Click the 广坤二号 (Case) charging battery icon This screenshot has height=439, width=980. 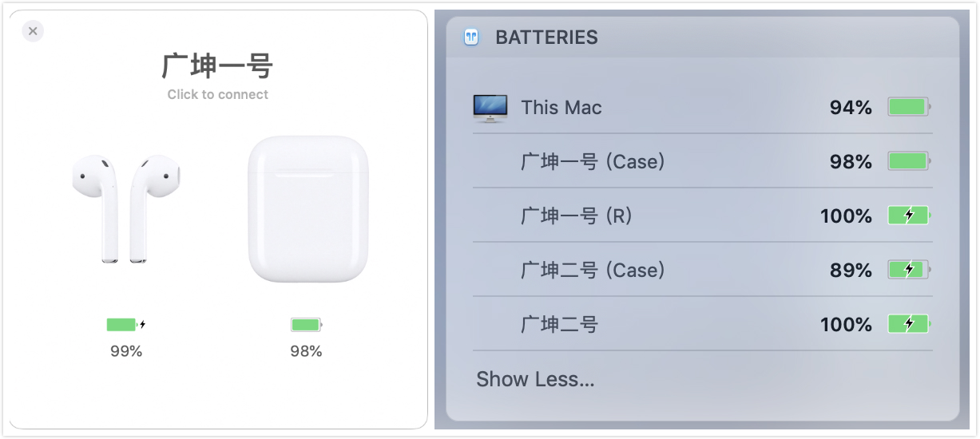[x=909, y=270]
